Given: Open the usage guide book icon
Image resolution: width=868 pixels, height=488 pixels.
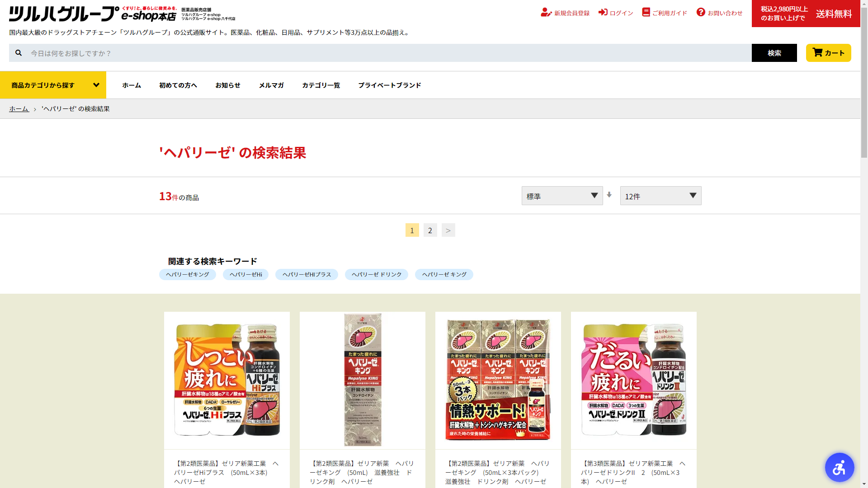Looking at the screenshot, I should pyautogui.click(x=646, y=13).
